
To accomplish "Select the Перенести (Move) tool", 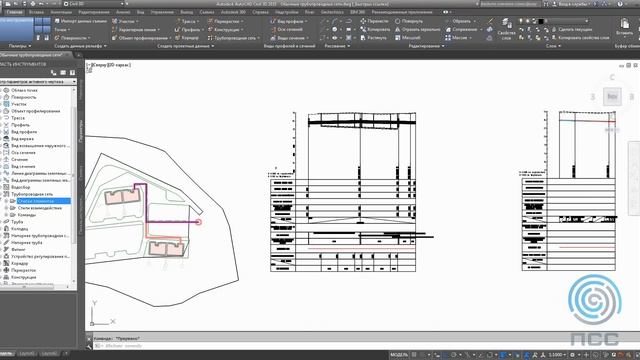I will click(x=375, y=21).
